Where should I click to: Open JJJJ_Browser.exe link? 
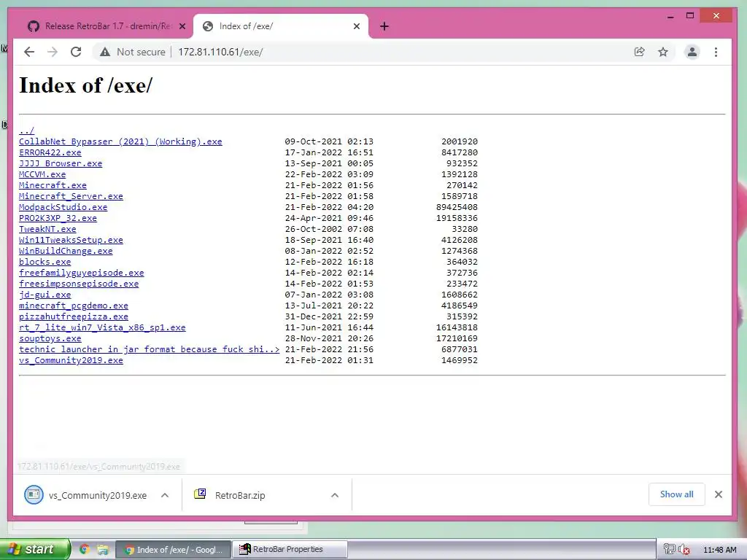tap(61, 163)
